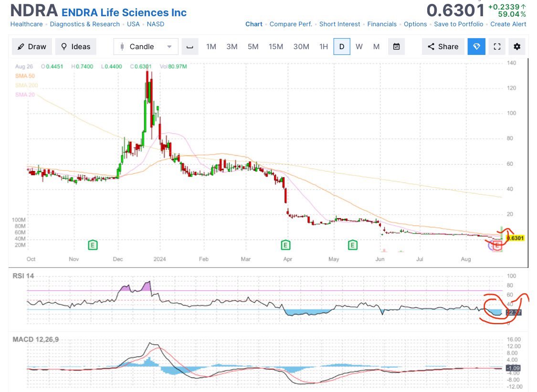Open the calendar date range picker
This screenshot has width=537, height=392.
(396, 46)
